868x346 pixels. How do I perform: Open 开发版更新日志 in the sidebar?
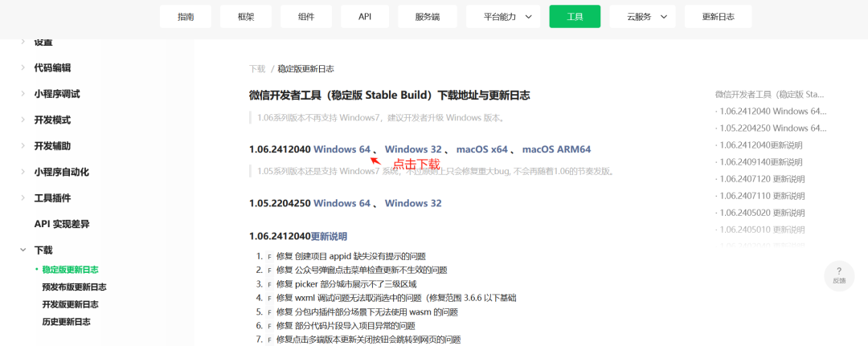(70, 304)
